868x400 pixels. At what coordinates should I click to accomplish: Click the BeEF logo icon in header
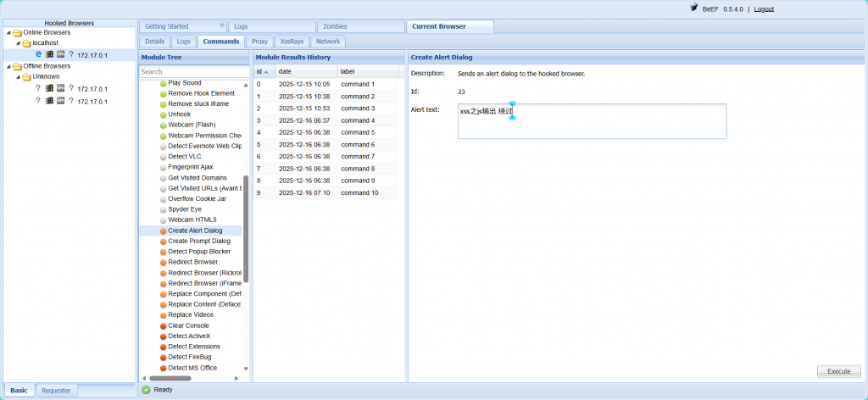point(694,8)
